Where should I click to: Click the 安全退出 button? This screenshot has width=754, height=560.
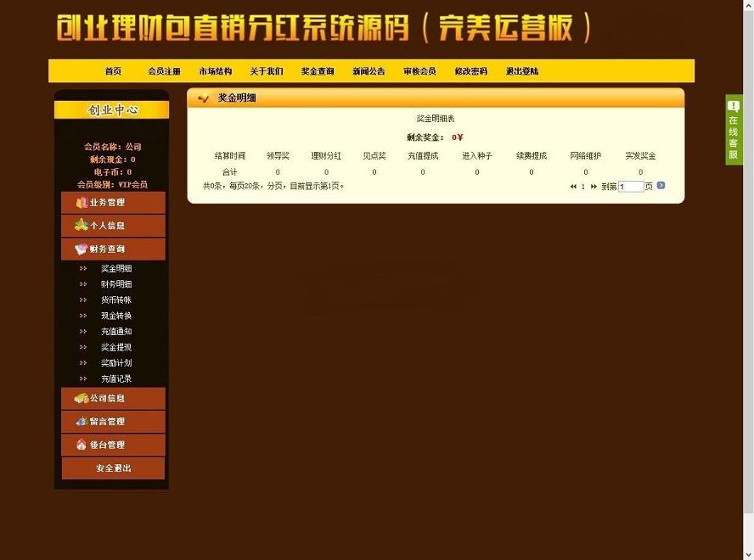[x=113, y=468]
